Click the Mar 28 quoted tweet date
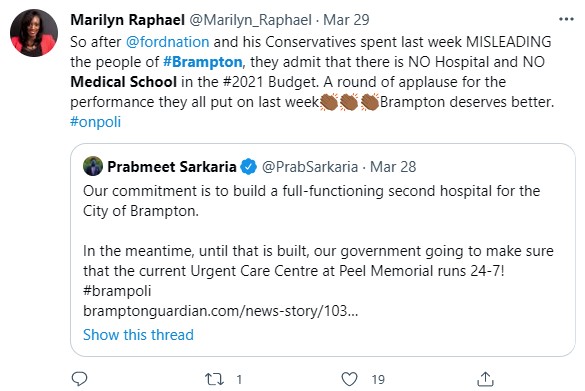Viewport: 585px width, 391px height. pos(393,167)
